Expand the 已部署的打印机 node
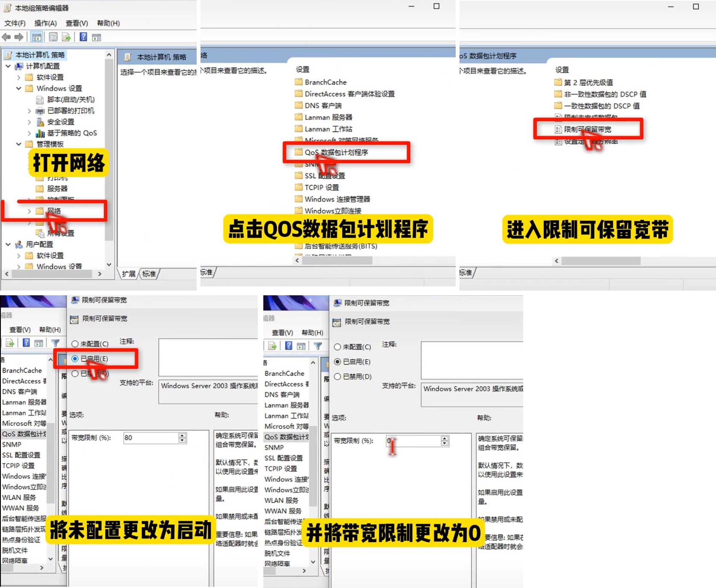Screen dimensions: 716x588 click(x=29, y=111)
